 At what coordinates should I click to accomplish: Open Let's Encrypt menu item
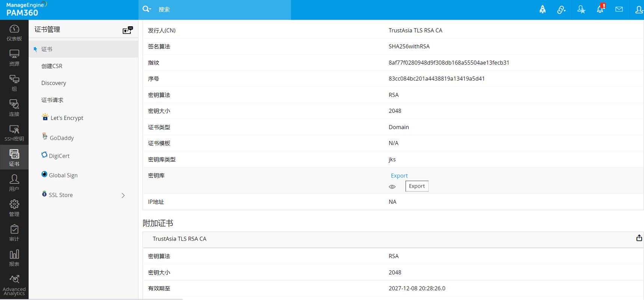click(x=62, y=118)
